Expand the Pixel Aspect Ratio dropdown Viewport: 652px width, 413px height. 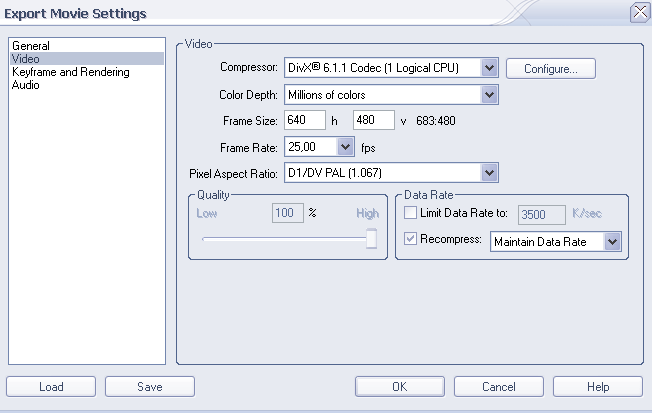click(391, 173)
